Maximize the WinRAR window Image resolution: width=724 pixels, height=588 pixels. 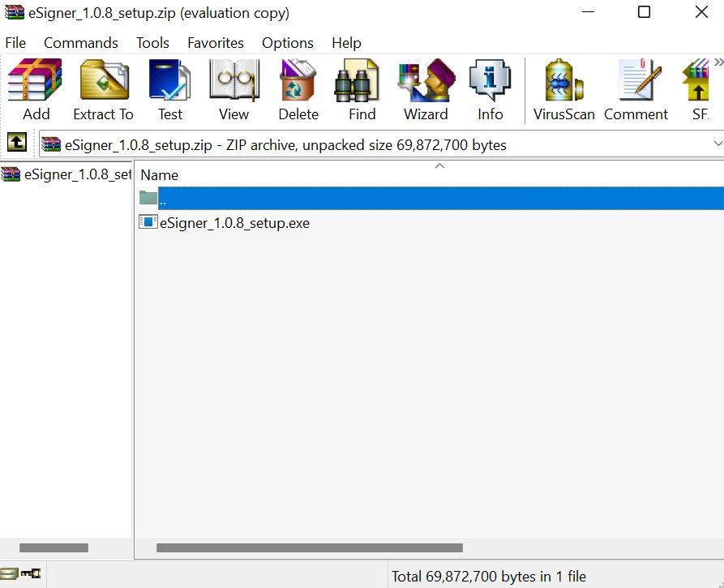pos(644,12)
